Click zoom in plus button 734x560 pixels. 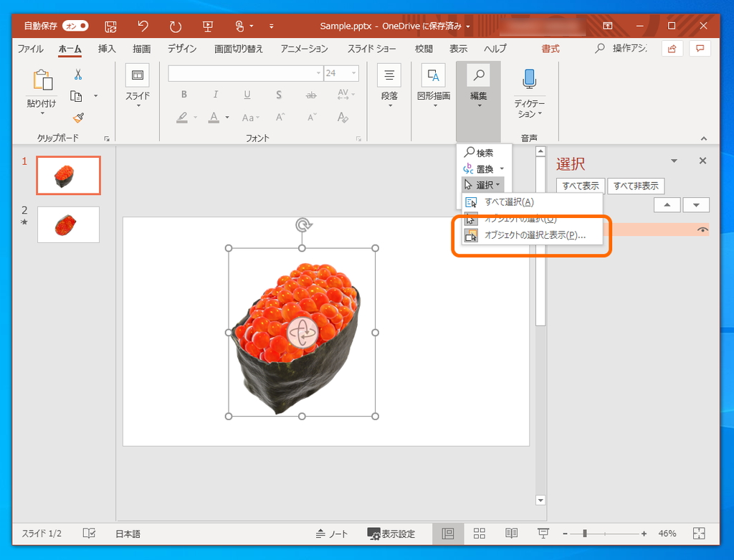[x=644, y=533]
